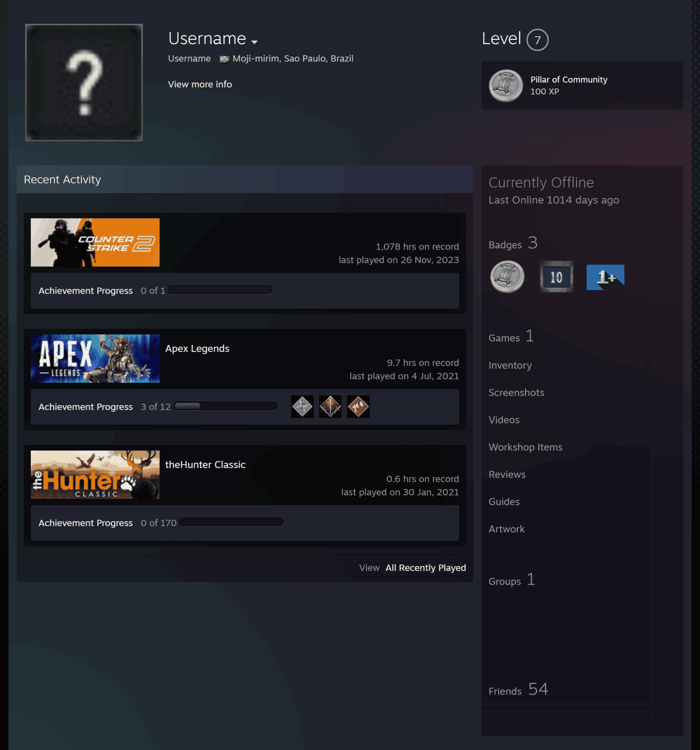
Task: Click the Pillar of Community badge title
Action: pyautogui.click(x=569, y=80)
